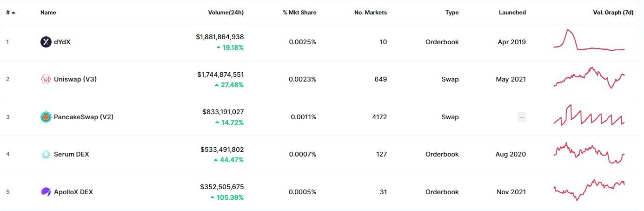Screen dimensions: 644x211
Task: Sort by the Volume(24h) column header
Action: 226,13
